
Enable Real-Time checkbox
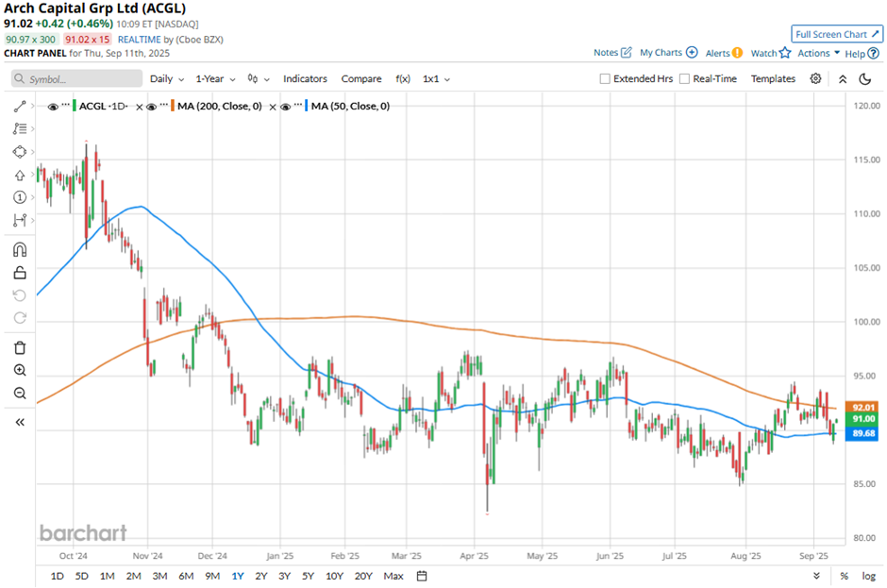[684, 78]
